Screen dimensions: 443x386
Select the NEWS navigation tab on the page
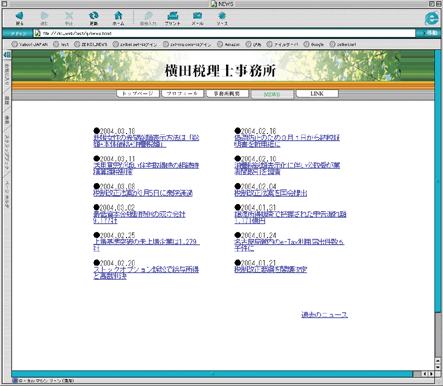pyautogui.click(x=272, y=95)
